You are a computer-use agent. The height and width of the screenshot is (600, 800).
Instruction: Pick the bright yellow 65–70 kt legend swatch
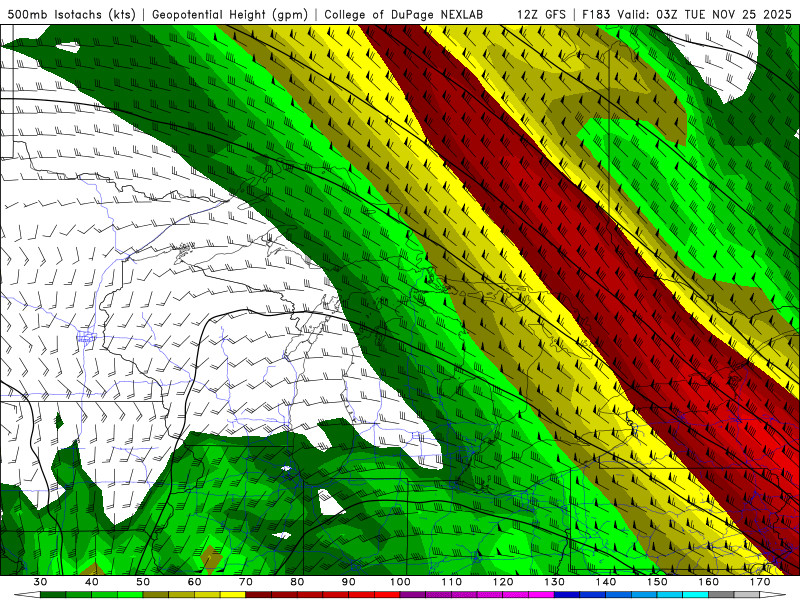coord(233,595)
